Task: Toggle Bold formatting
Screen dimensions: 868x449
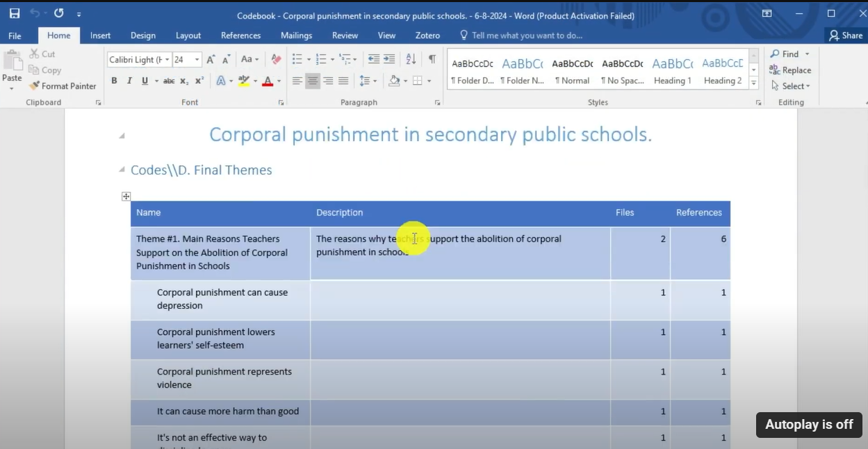Action: [114, 81]
